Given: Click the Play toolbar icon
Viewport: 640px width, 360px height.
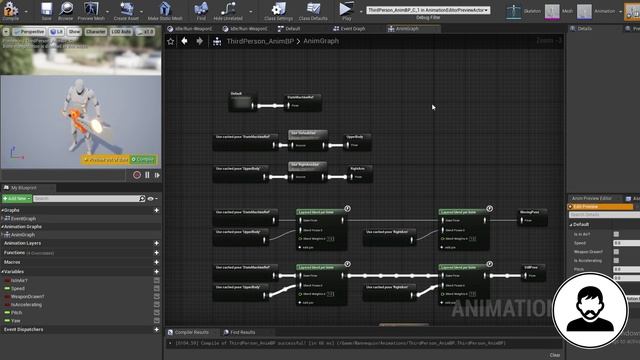Looking at the screenshot, I should pyautogui.click(x=346, y=9).
